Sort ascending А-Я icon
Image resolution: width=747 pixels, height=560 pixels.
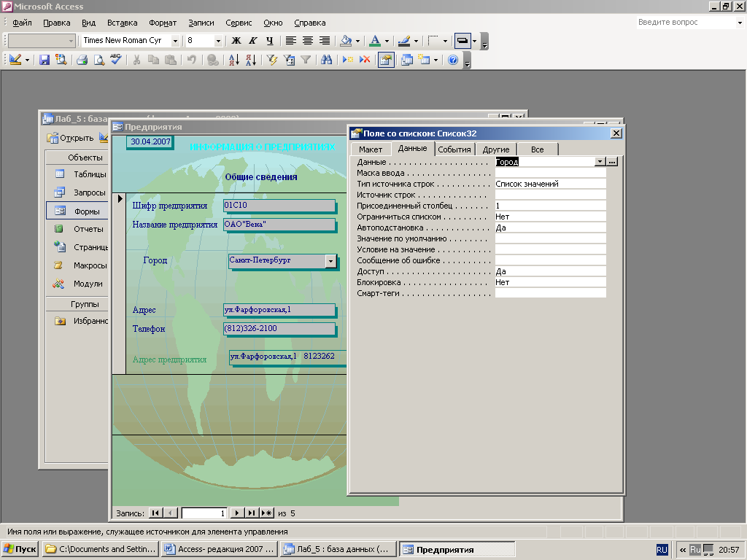(234, 60)
